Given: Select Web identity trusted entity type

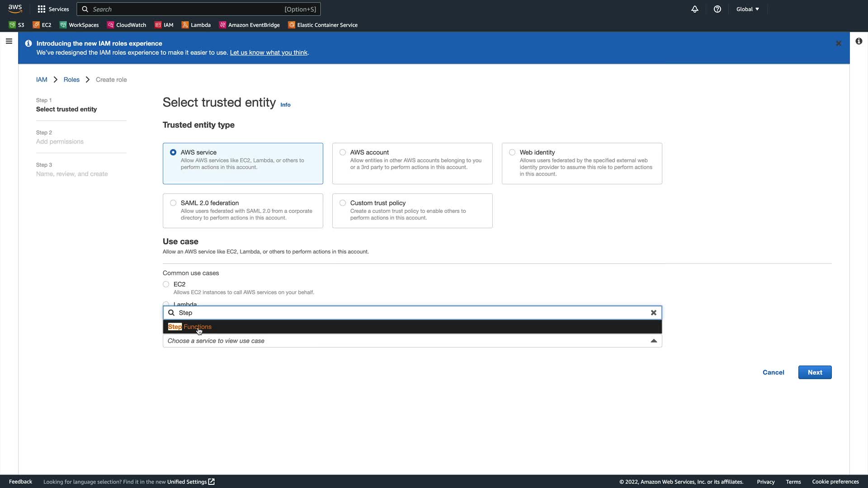Looking at the screenshot, I should tap(512, 152).
